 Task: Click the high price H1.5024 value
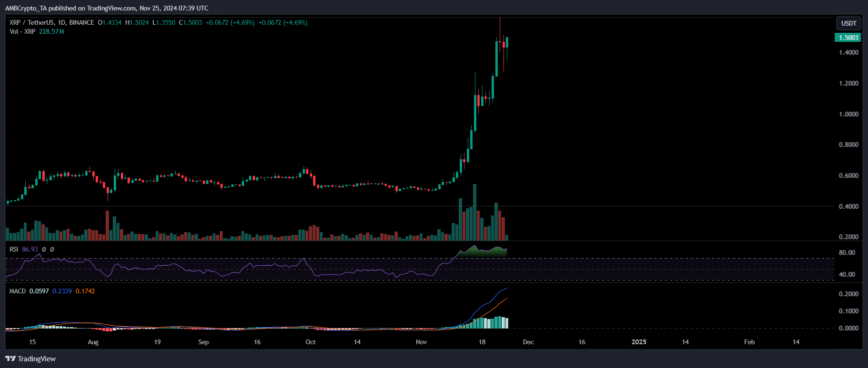[137, 22]
